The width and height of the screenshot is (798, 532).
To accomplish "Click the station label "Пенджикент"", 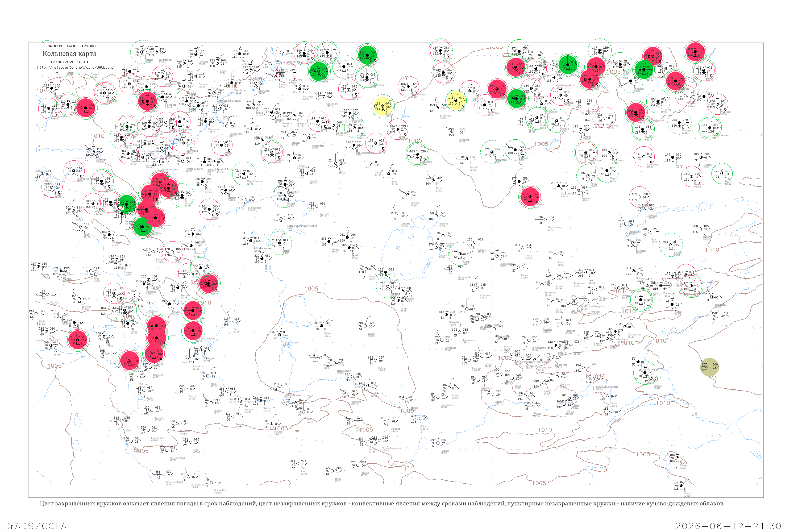I will point(544,367).
